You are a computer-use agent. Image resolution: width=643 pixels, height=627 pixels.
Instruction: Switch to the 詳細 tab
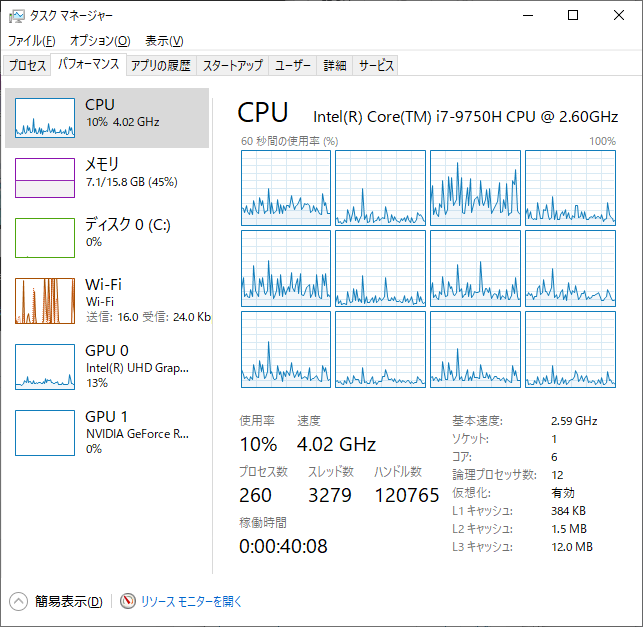[335, 65]
